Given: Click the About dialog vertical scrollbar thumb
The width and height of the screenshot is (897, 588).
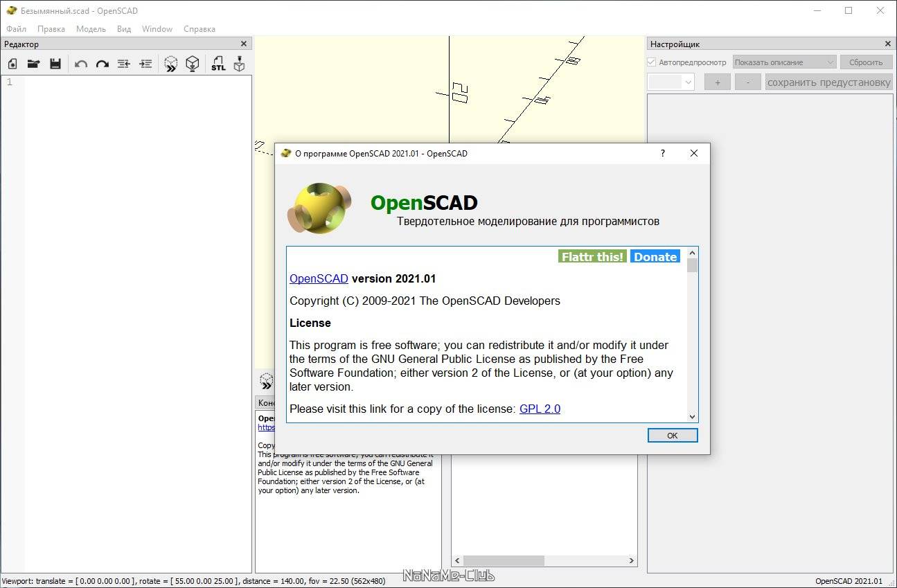Looking at the screenshot, I should point(692,266).
